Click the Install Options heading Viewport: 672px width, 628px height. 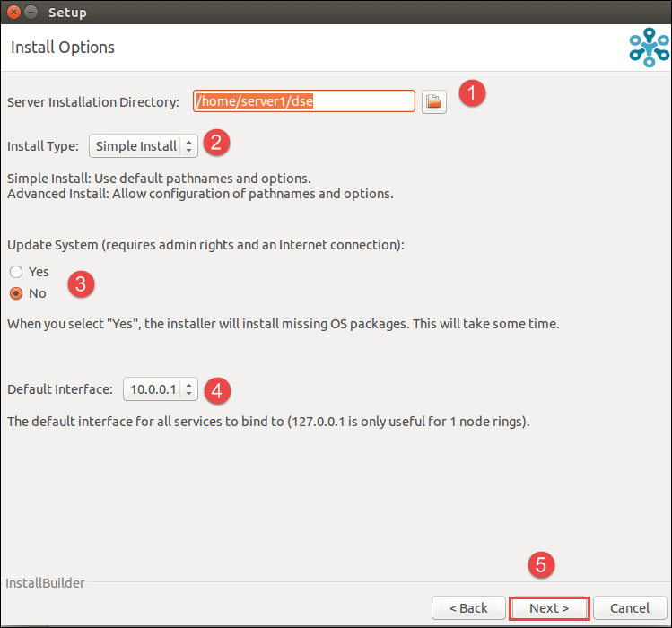point(63,48)
